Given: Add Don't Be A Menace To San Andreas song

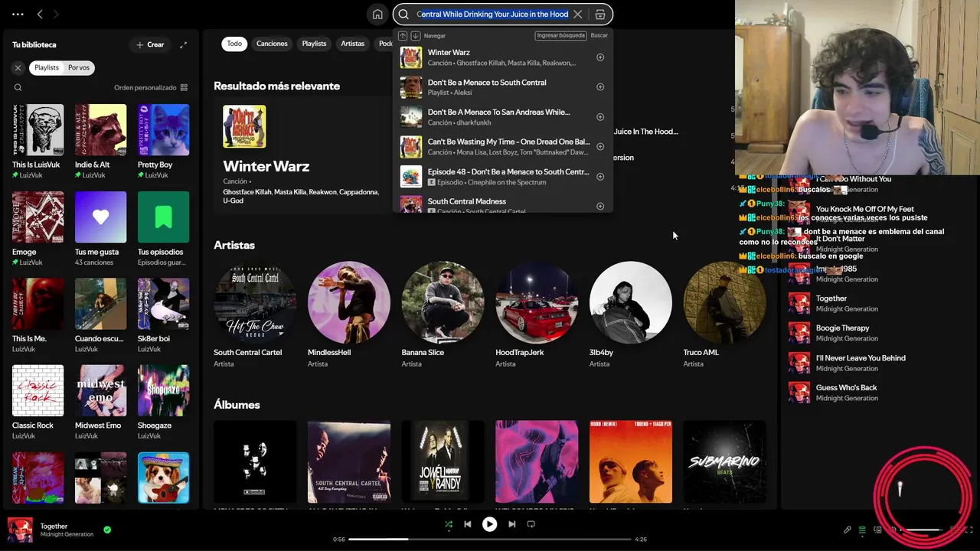Looking at the screenshot, I should 600,117.
